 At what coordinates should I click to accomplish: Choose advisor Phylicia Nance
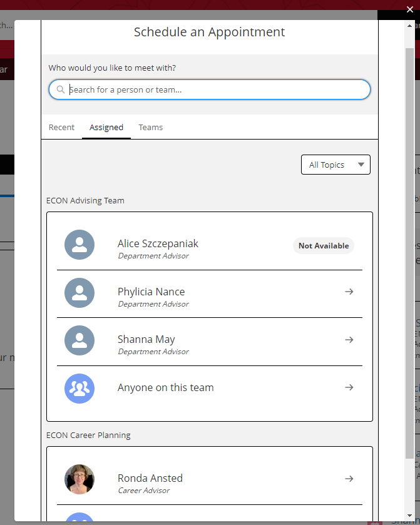(151, 292)
